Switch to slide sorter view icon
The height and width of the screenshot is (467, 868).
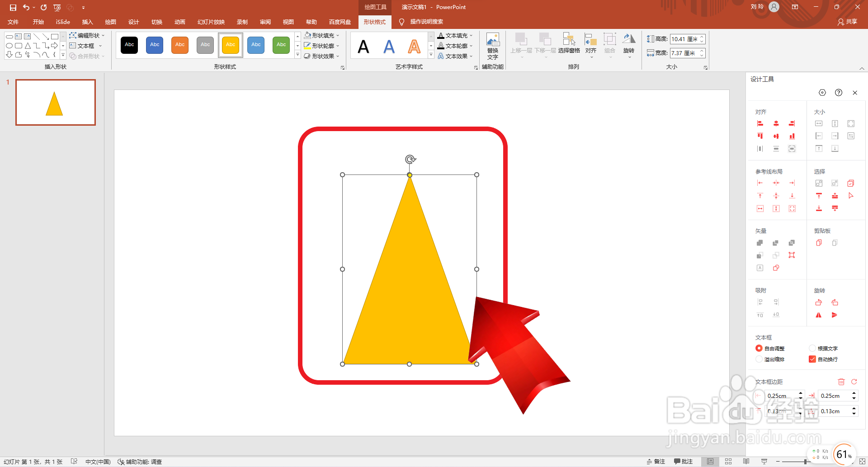click(728, 462)
